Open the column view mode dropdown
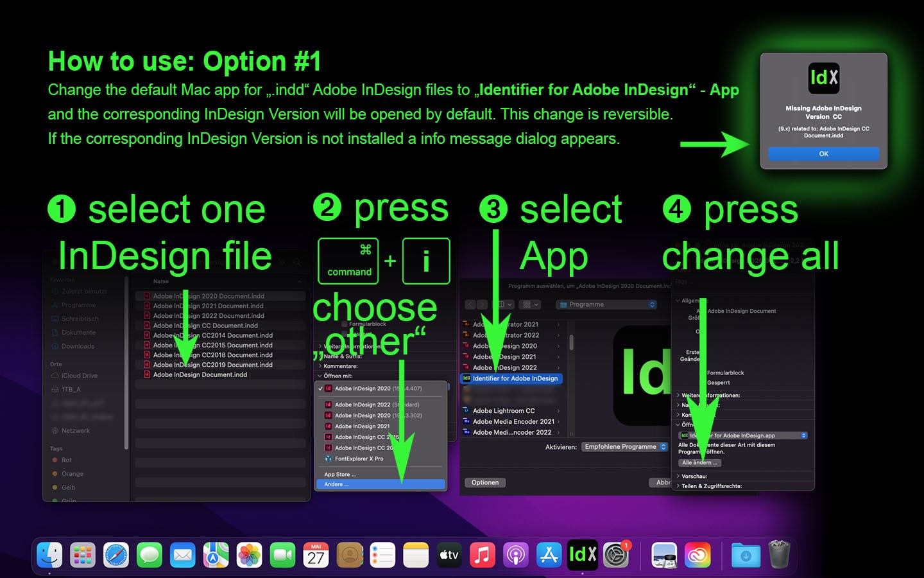Viewport: 924px width, 578px height. pos(503,304)
